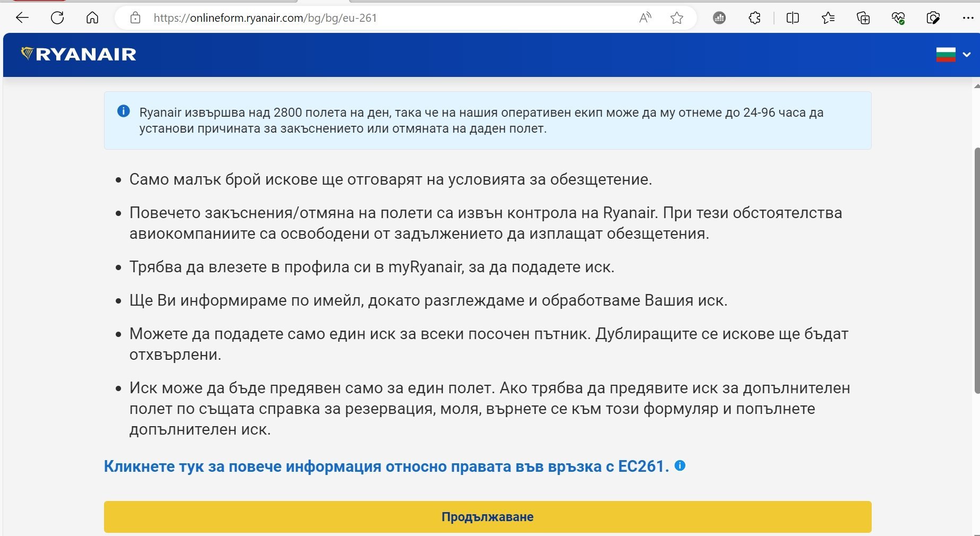Open the browser home page
The image size is (980, 536).
click(92, 18)
